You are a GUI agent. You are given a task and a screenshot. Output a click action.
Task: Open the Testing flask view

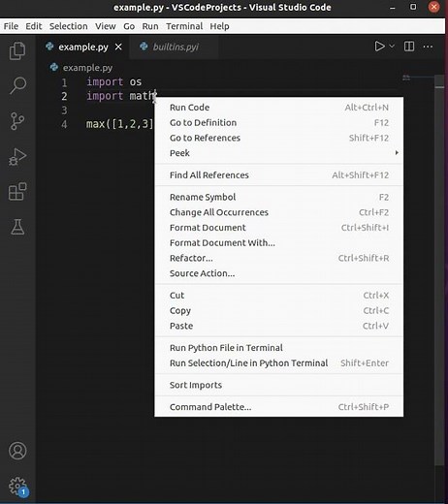pos(17,227)
